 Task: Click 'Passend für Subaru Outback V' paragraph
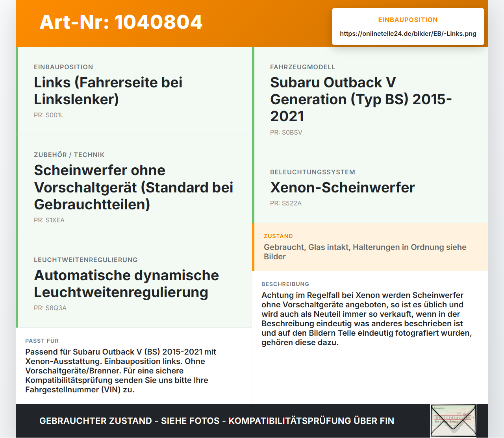[x=120, y=371]
